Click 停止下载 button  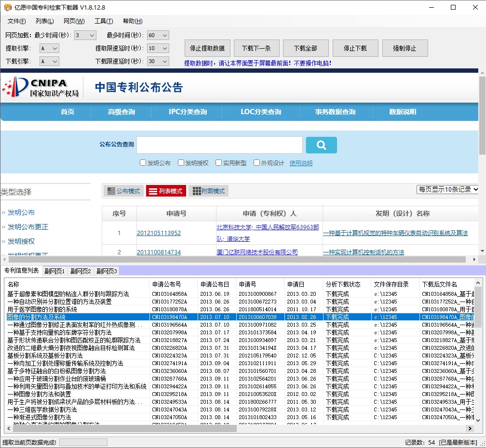355,48
